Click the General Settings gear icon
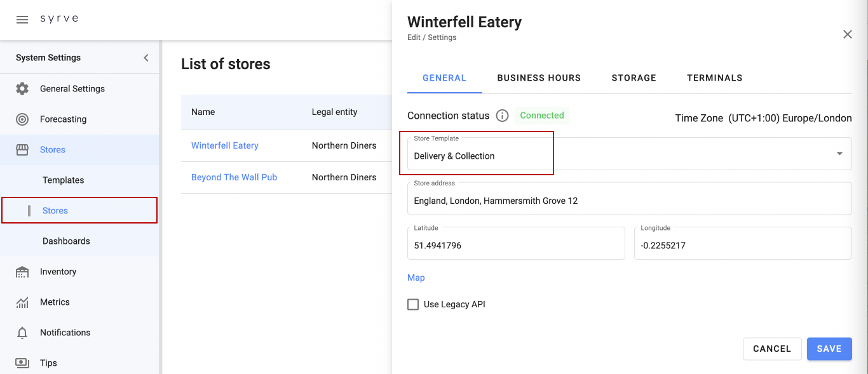 pyautogui.click(x=22, y=89)
